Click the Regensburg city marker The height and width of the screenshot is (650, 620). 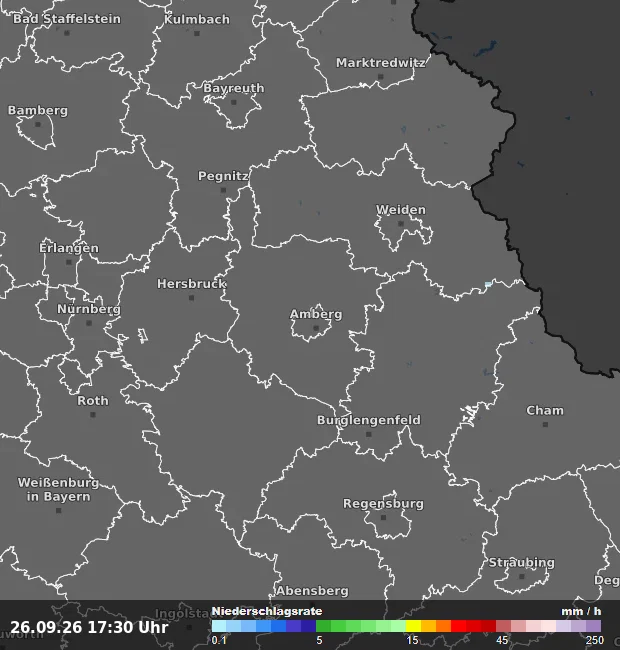tap(383, 518)
